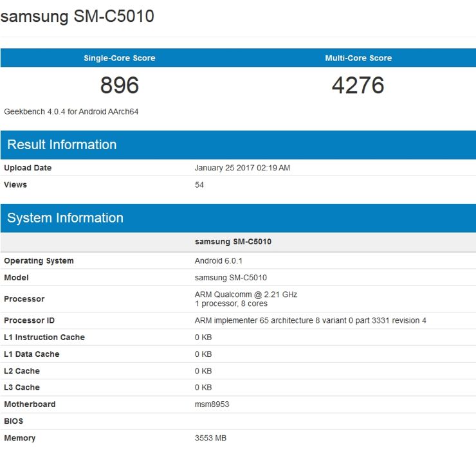Click the samsung SM-C5010 table column header

233,242
